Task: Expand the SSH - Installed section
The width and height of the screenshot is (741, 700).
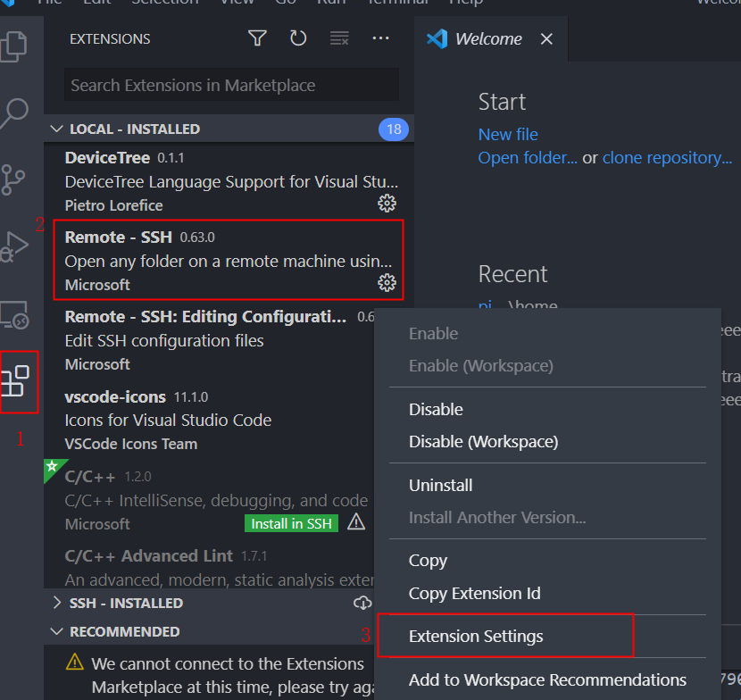Action: click(x=57, y=603)
